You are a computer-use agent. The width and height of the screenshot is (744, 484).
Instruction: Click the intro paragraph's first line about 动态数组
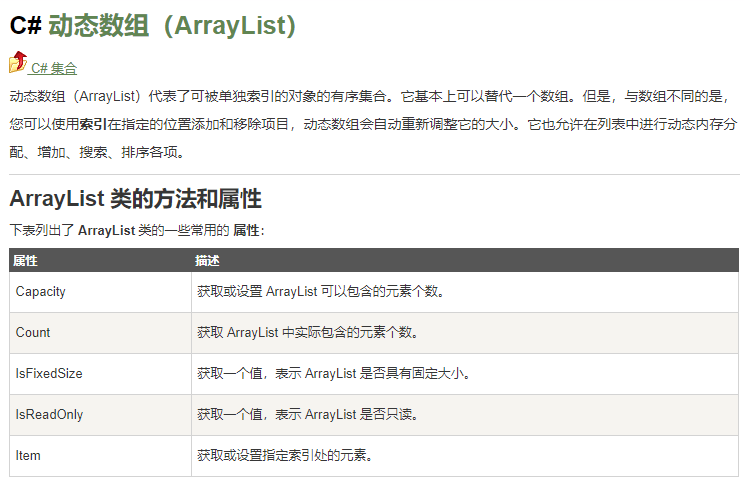coord(372,97)
